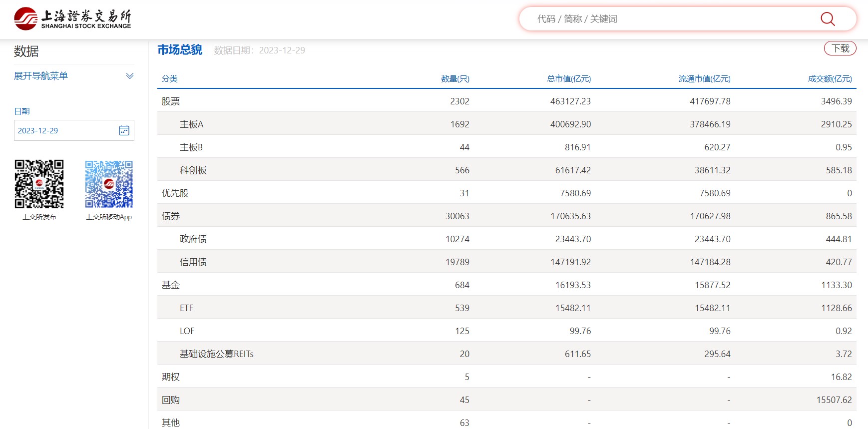Viewport: 868px width, 429px height.
Task: Click the 成交额(亿元) column header
Action: pyautogui.click(x=830, y=79)
